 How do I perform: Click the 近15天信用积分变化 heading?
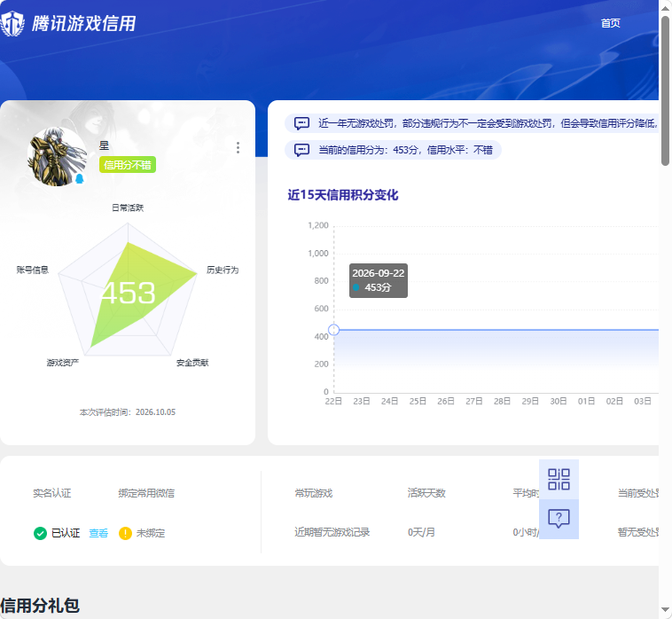point(343,195)
